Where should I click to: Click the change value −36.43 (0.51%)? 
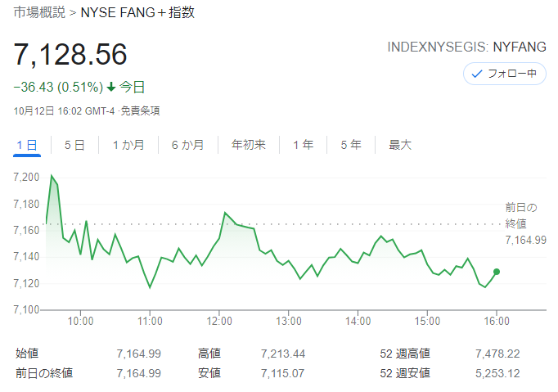(x=58, y=87)
